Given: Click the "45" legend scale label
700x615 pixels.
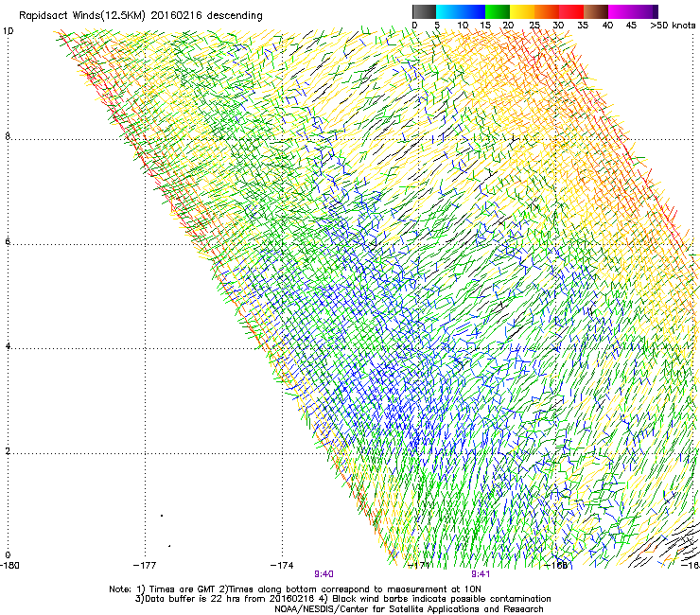Looking at the screenshot, I should coord(631,26).
